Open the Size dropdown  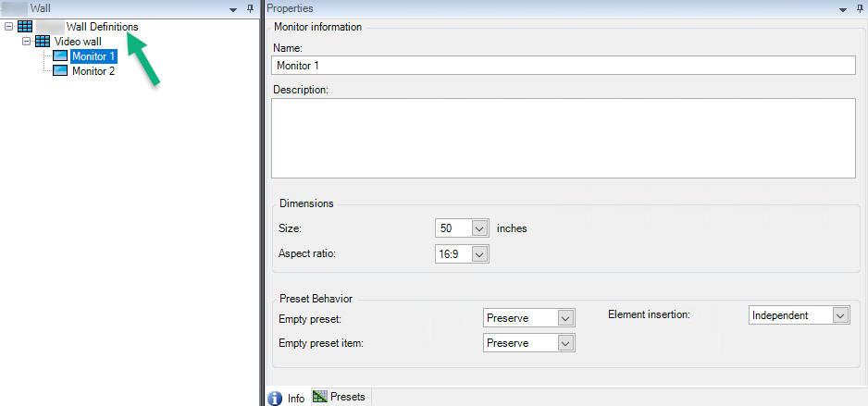(x=479, y=228)
